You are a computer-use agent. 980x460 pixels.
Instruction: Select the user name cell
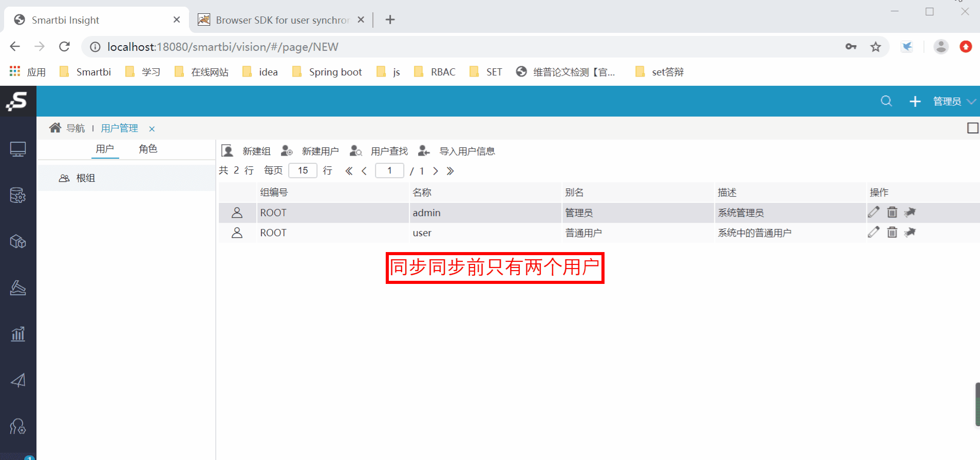pyautogui.click(x=485, y=233)
